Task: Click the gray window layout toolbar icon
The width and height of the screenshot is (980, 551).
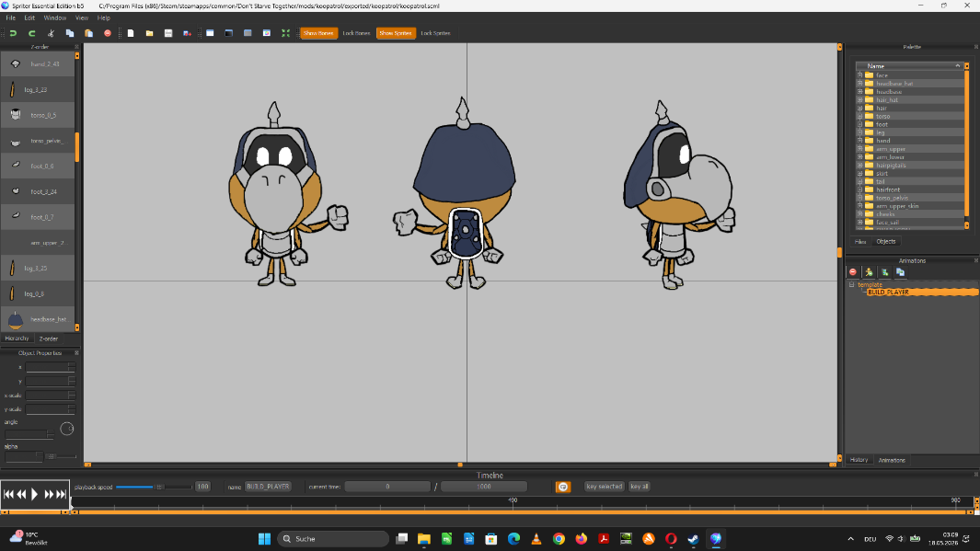Action: click(x=248, y=33)
